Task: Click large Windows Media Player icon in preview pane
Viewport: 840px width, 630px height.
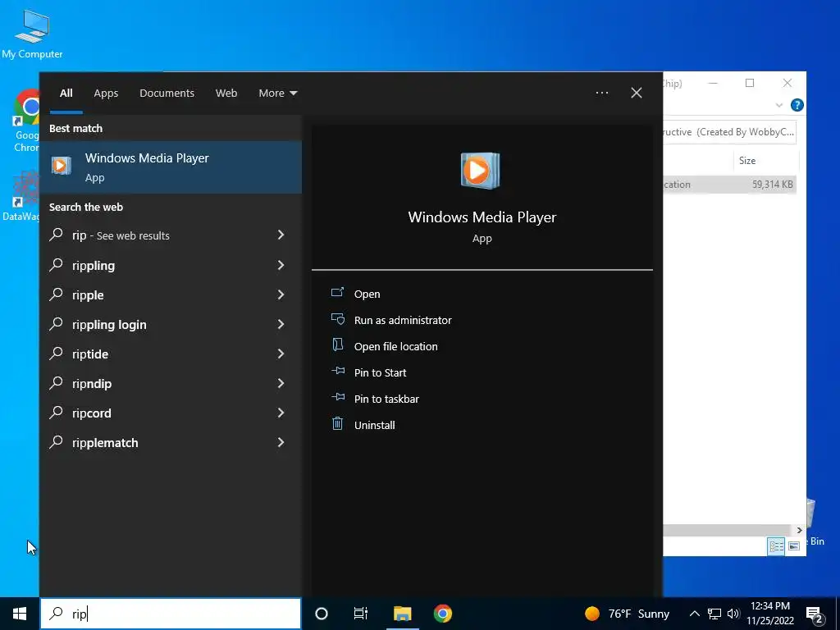Action: pos(480,171)
